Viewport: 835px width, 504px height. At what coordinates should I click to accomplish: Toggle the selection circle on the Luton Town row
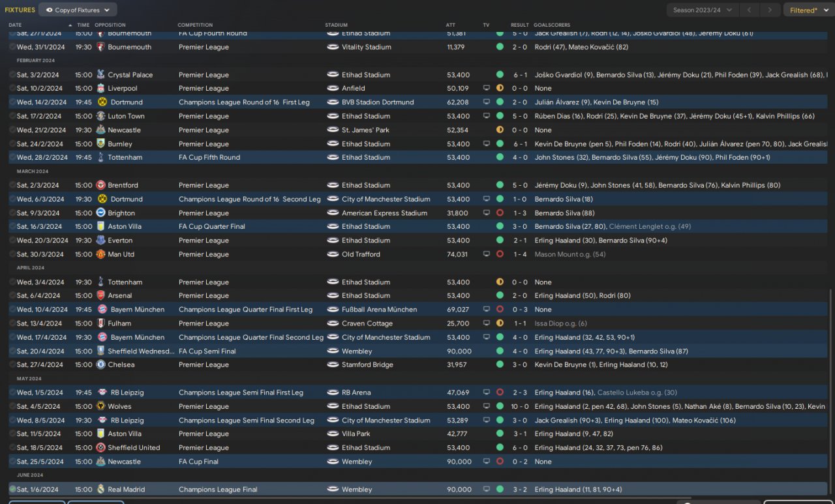tap(12, 116)
